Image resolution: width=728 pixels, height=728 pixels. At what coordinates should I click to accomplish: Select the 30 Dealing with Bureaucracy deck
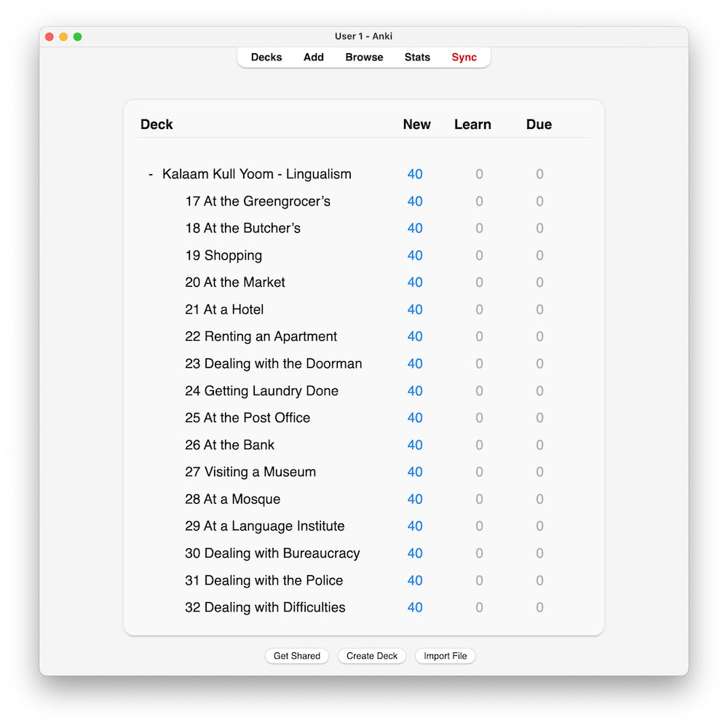point(272,553)
